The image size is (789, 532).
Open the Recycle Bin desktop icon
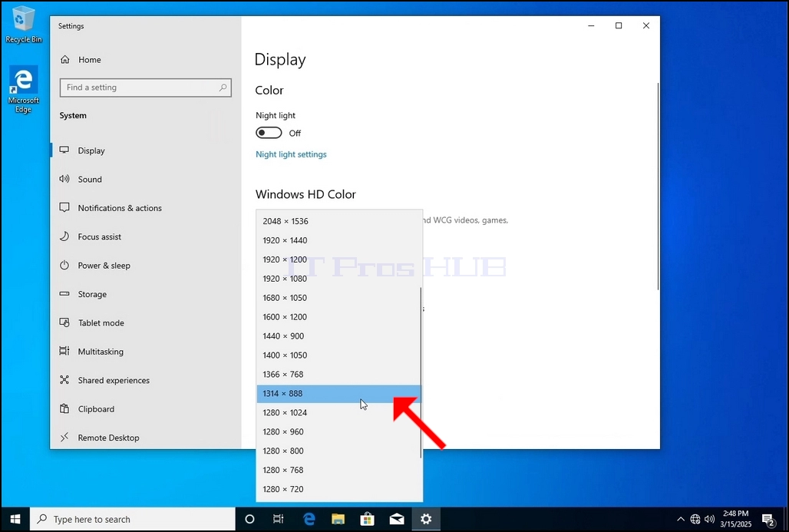[x=23, y=25]
